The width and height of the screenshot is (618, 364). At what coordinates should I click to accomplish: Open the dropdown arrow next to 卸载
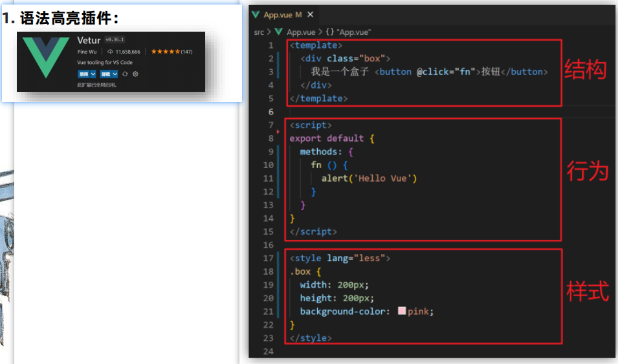115,74
